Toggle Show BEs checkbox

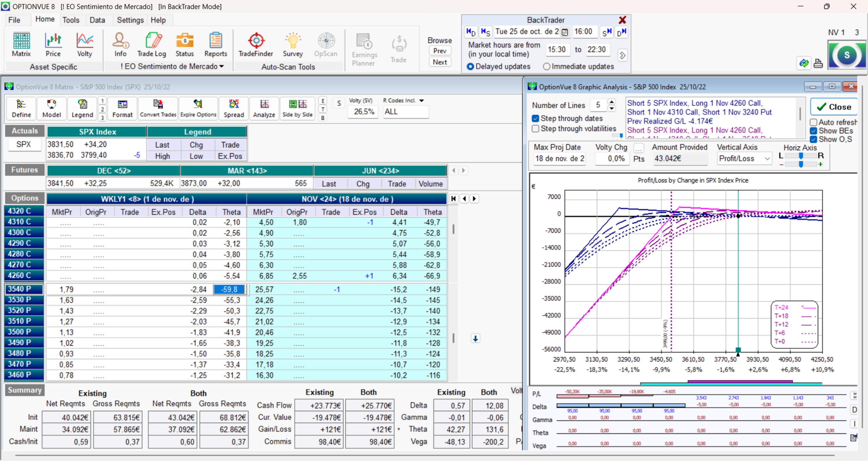(813, 131)
